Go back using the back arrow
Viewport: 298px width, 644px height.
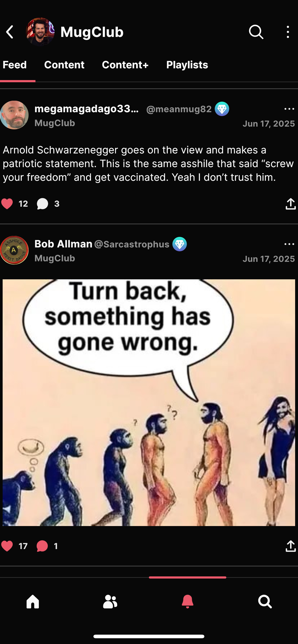[10, 32]
